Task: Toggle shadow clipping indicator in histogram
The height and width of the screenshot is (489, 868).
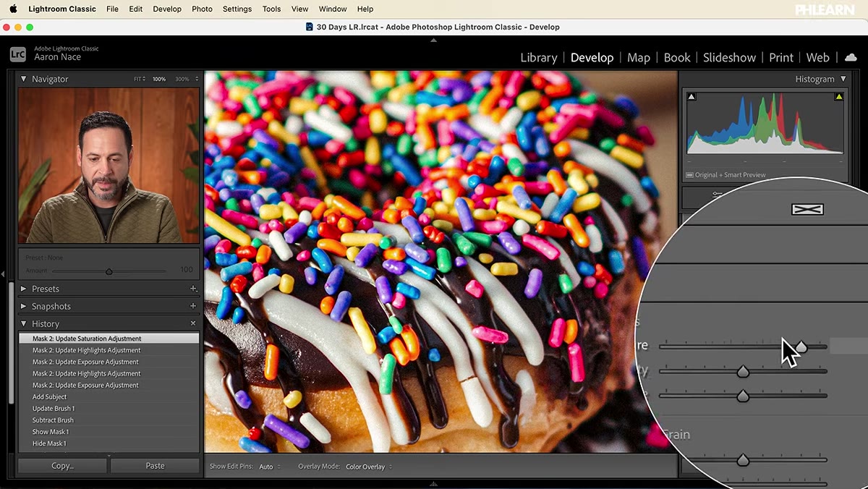Action: pos(692,97)
